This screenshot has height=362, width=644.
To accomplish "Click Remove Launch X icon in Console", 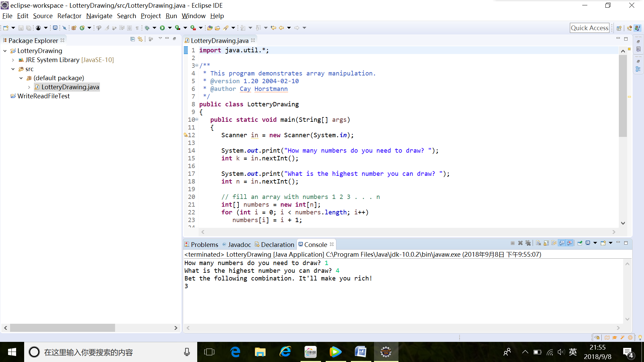I will click(520, 243).
